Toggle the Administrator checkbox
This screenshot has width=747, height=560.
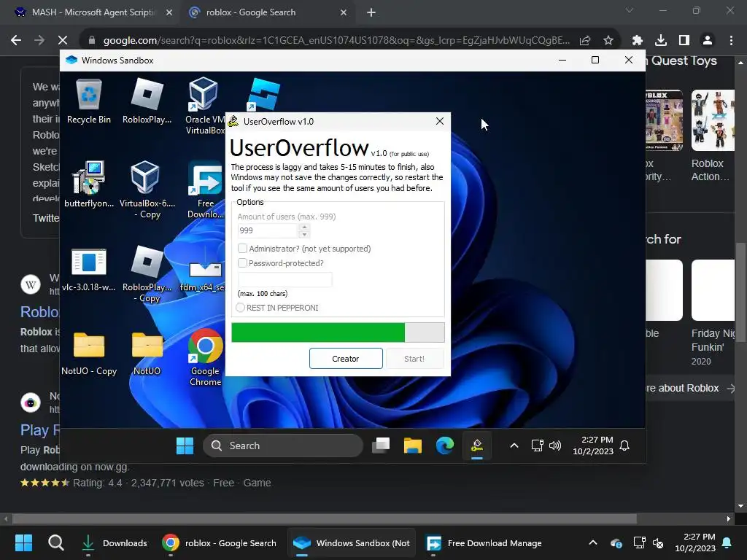[242, 248]
